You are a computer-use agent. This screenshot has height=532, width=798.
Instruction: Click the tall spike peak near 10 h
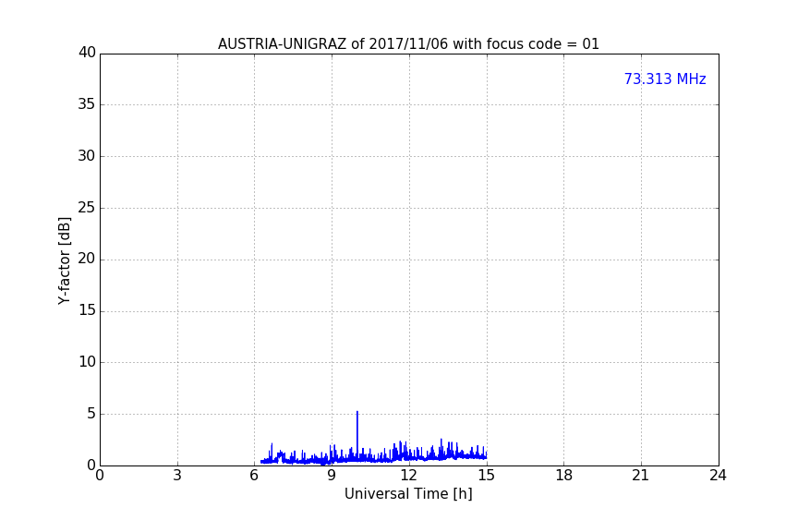click(357, 412)
